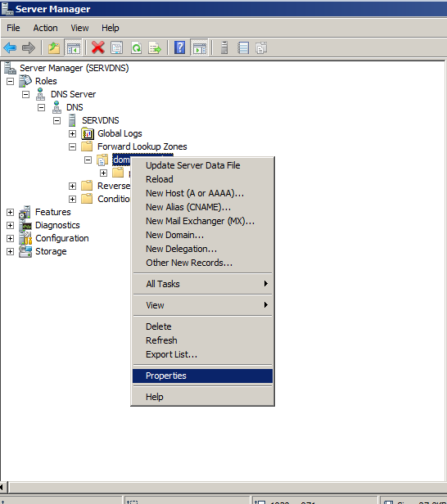447x504 pixels.
Task: Click the New Record list toolbar icon
Action: tap(243, 48)
